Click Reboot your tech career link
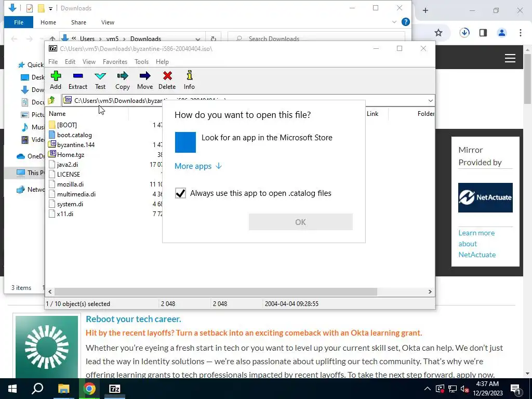Viewport: 532px width, 399px height. click(134, 319)
